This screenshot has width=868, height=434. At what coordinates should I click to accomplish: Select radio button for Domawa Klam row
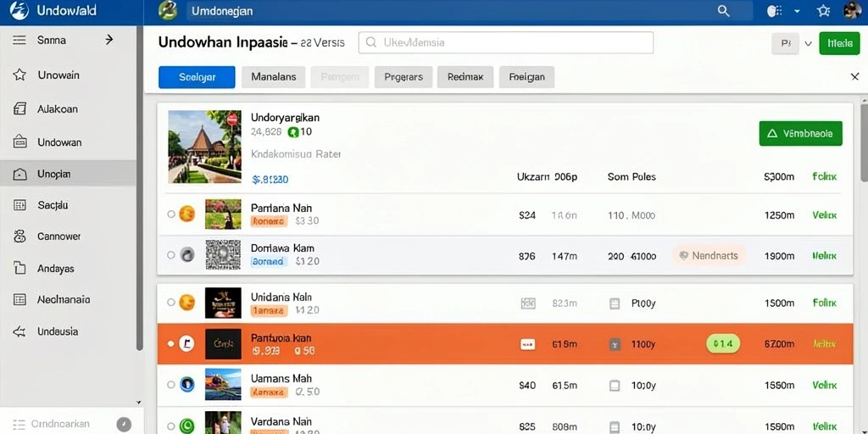tap(171, 255)
